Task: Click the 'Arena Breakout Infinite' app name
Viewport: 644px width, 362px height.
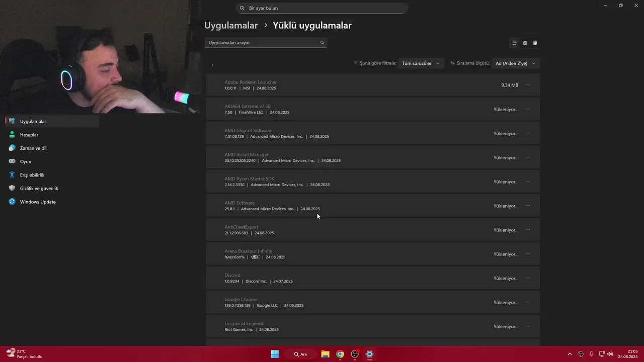Action: (x=249, y=251)
